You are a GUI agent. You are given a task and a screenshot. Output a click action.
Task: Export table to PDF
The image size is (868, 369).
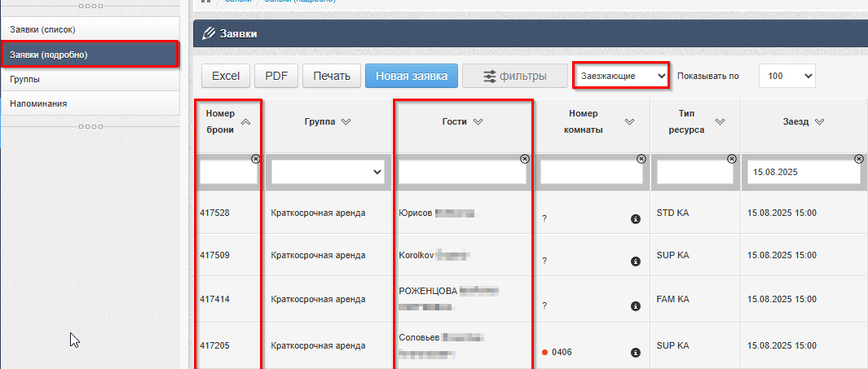tap(277, 76)
